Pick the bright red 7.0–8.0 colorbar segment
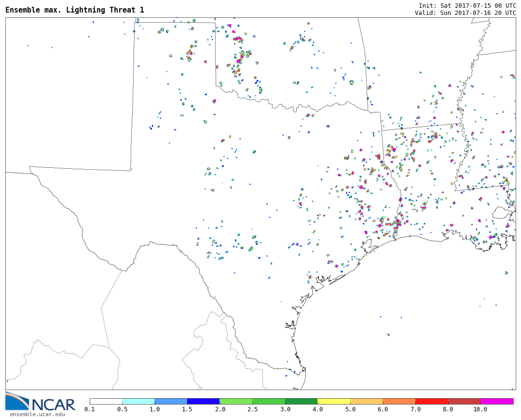 [x=432, y=401]
